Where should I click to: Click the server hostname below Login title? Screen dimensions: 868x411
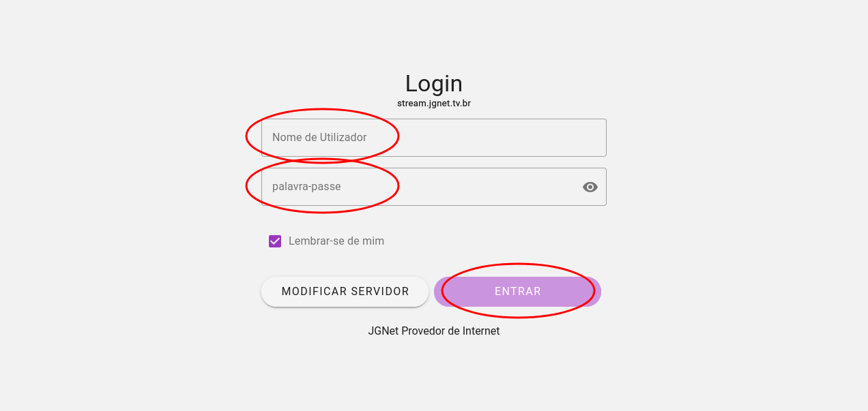pos(434,104)
